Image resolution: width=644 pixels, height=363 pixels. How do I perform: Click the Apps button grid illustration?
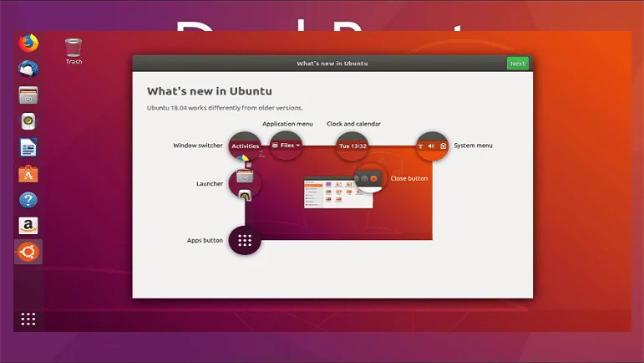tap(245, 241)
